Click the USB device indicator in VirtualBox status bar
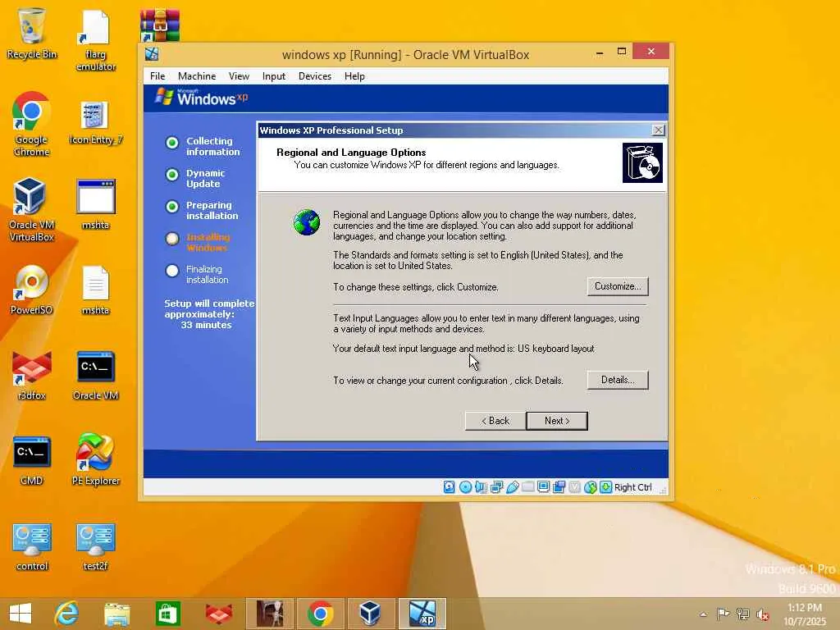Viewport: 840px width, 630px height. pyautogui.click(x=512, y=487)
